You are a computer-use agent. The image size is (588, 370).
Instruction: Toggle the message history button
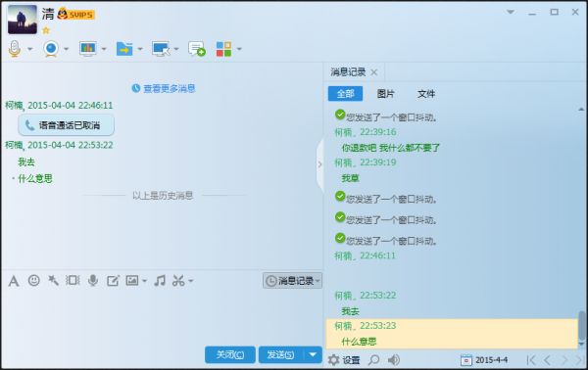tap(292, 281)
